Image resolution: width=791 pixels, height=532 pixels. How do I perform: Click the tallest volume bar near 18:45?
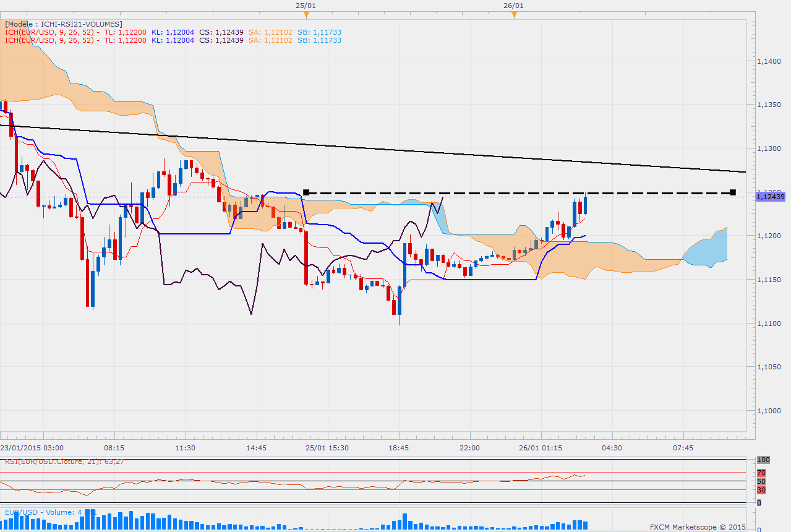405,521
